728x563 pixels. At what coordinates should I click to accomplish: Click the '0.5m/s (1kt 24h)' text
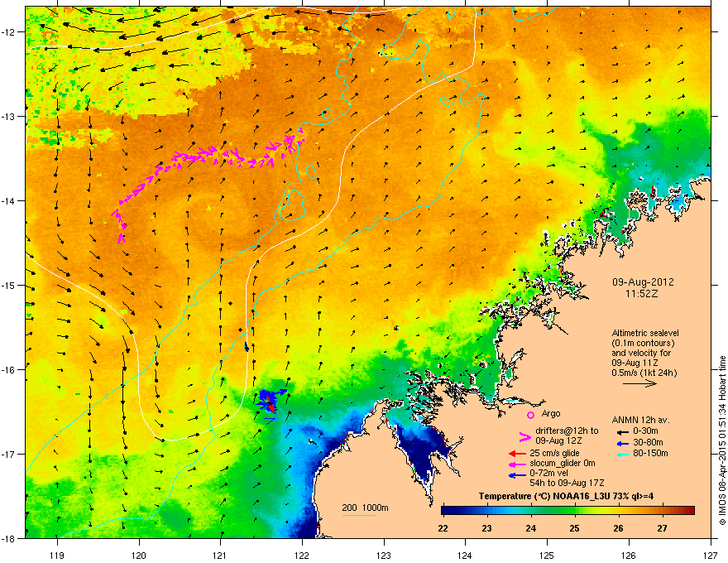tap(644, 373)
